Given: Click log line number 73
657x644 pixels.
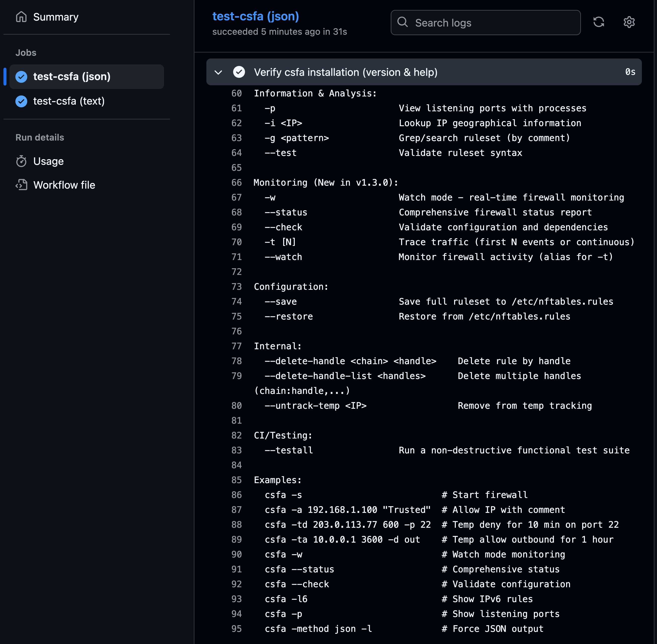Looking at the screenshot, I should coord(236,287).
